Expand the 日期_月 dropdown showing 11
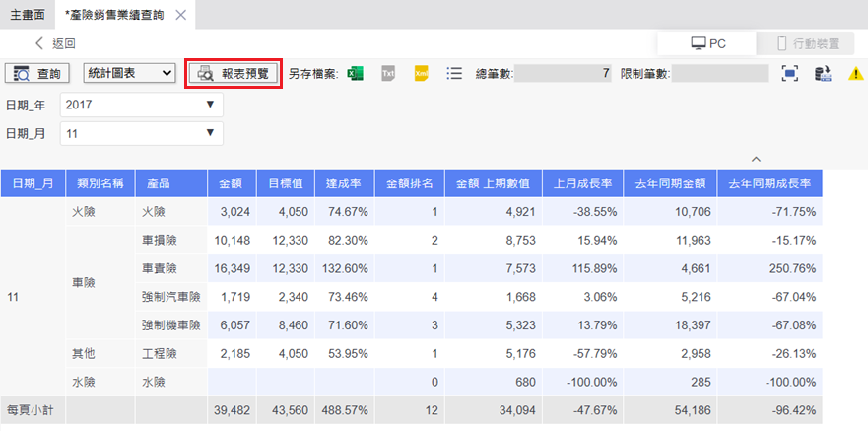 pyautogui.click(x=141, y=133)
